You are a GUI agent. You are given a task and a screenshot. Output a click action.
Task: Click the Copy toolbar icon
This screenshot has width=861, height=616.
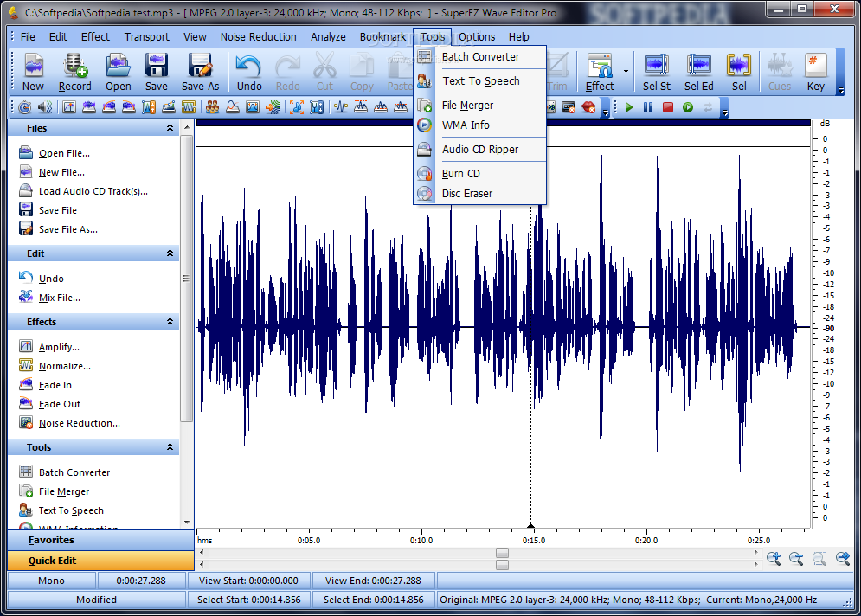[x=362, y=72]
